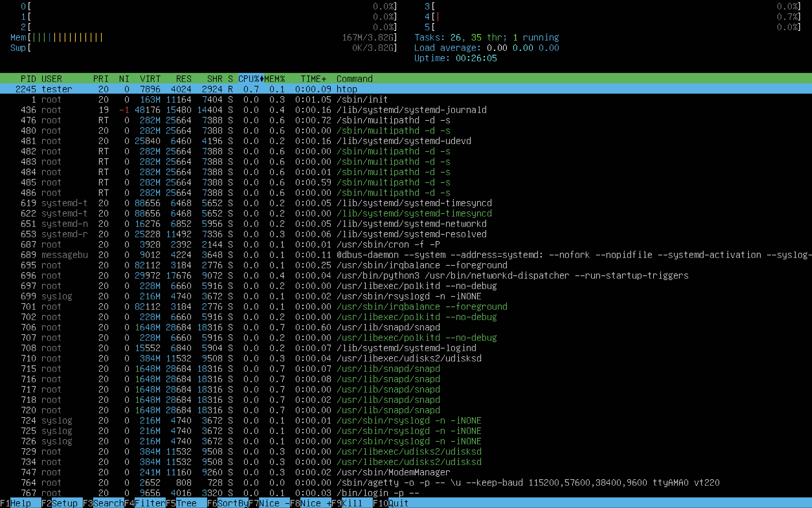Open F6 SortBy selector
Screen dimensions: 812x508
[x=233, y=503]
